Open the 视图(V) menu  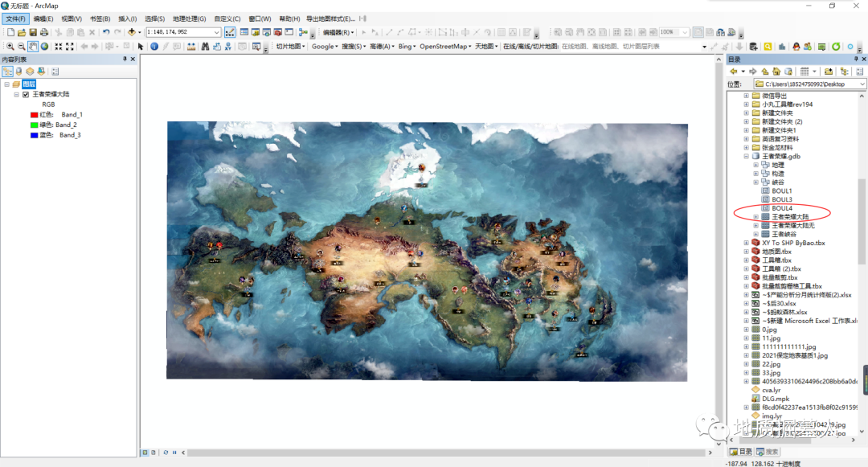[x=72, y=18]
